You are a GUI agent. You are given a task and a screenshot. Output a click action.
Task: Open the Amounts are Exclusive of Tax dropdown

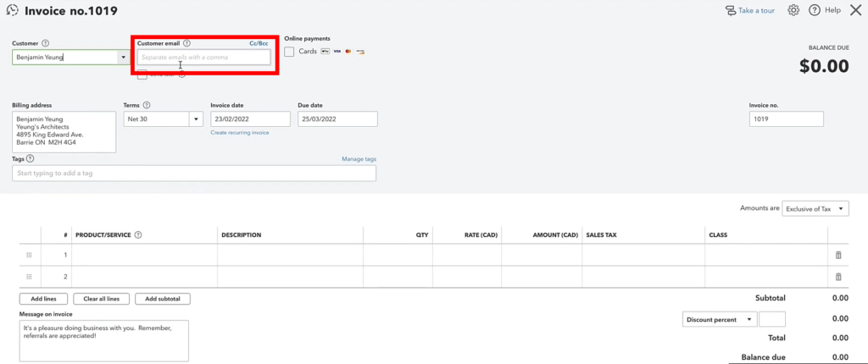(x=815, y=208)
